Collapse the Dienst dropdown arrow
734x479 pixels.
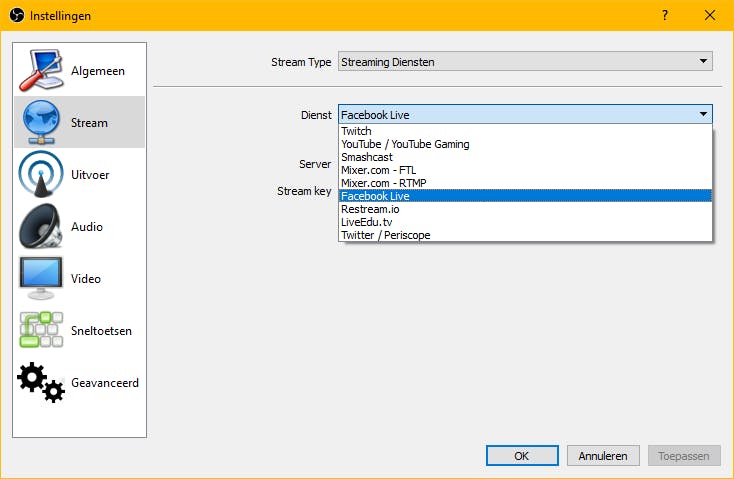point(703,114)
